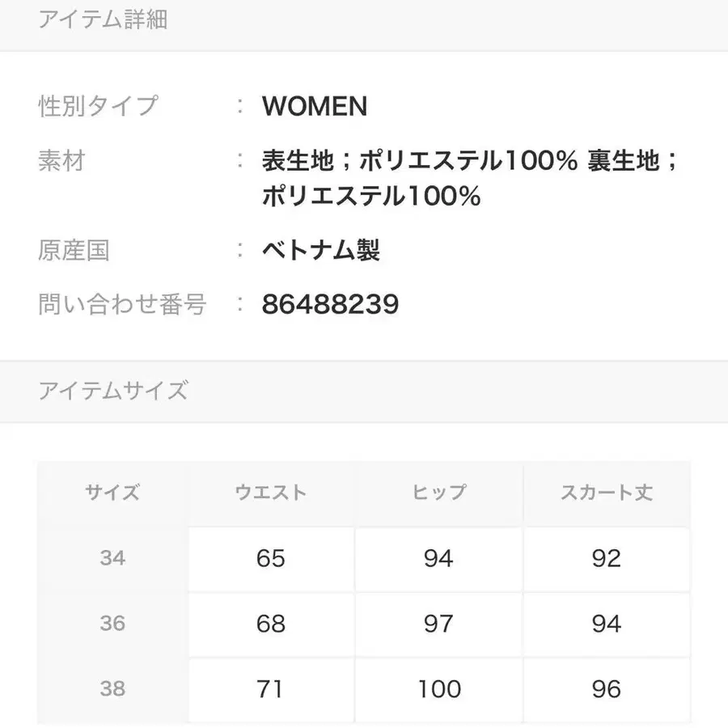The height and width of the screenshot is (728, 728).
Task: Click the アイテムサイズ section header
Action: point(113,392)
